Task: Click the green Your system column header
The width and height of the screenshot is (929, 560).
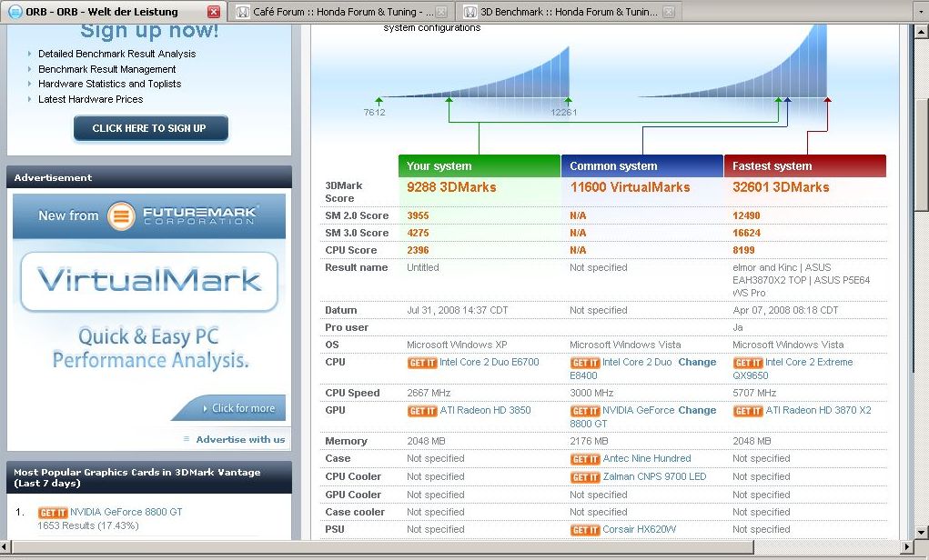Action: 480,166
